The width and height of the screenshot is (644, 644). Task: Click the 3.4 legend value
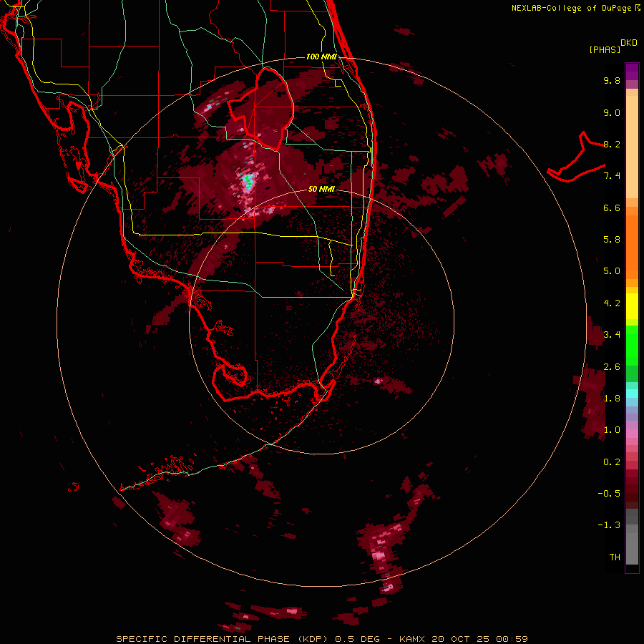[x=612, y=335]
